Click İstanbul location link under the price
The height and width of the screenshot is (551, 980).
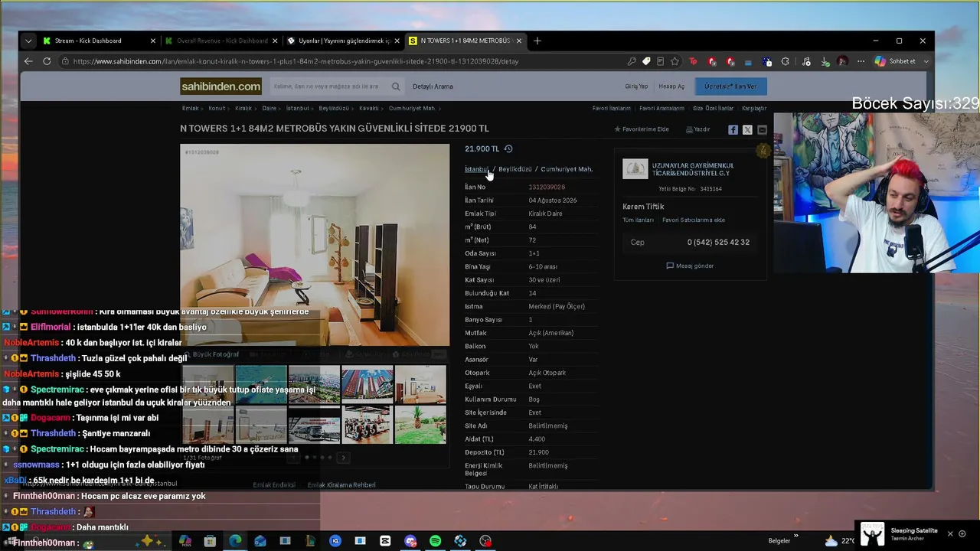point(476,169)
